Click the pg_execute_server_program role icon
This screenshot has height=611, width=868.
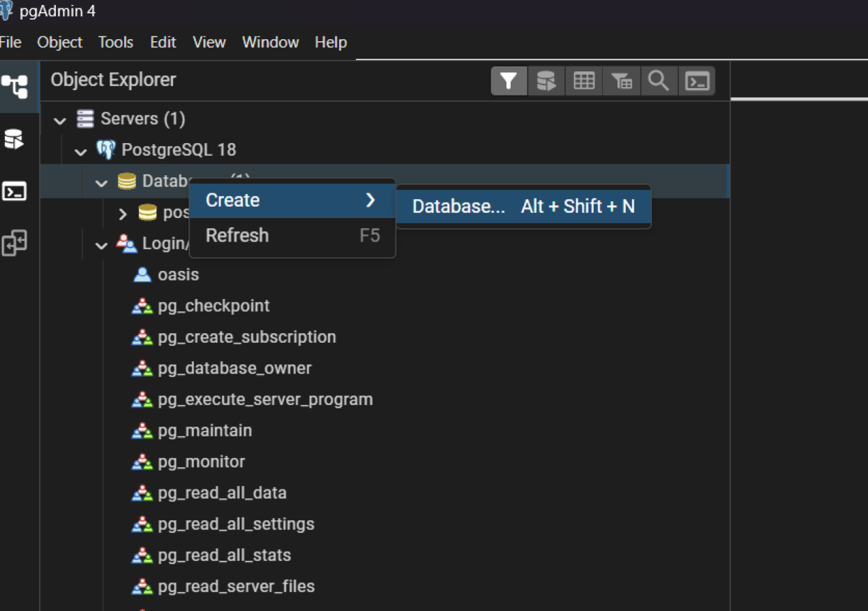point(142,399)
